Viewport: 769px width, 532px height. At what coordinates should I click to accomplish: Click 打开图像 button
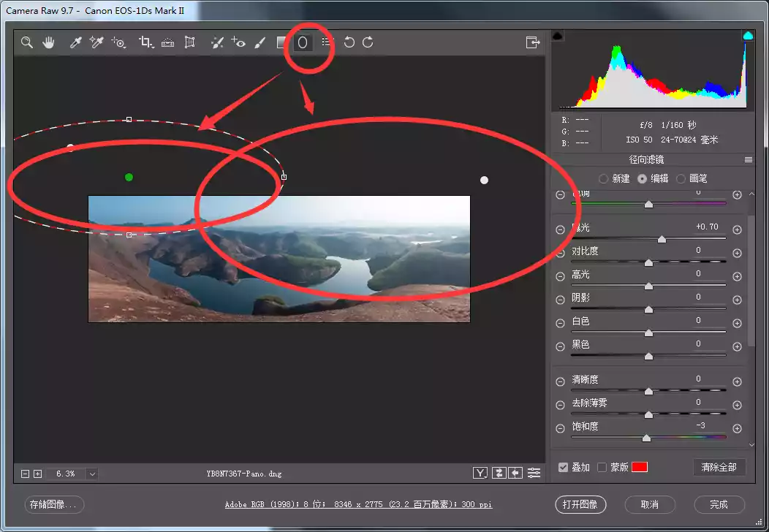coord(580,504)
